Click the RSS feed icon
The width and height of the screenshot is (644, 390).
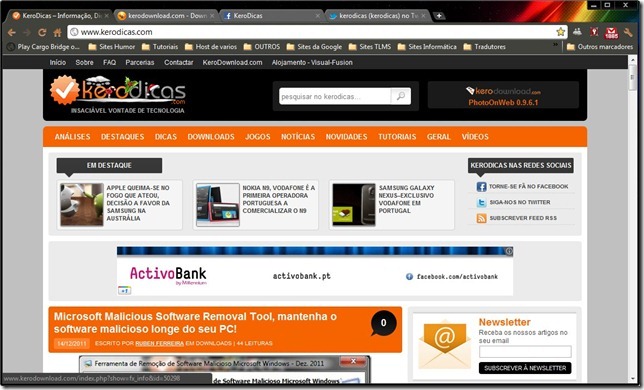[x=481, y=218]
